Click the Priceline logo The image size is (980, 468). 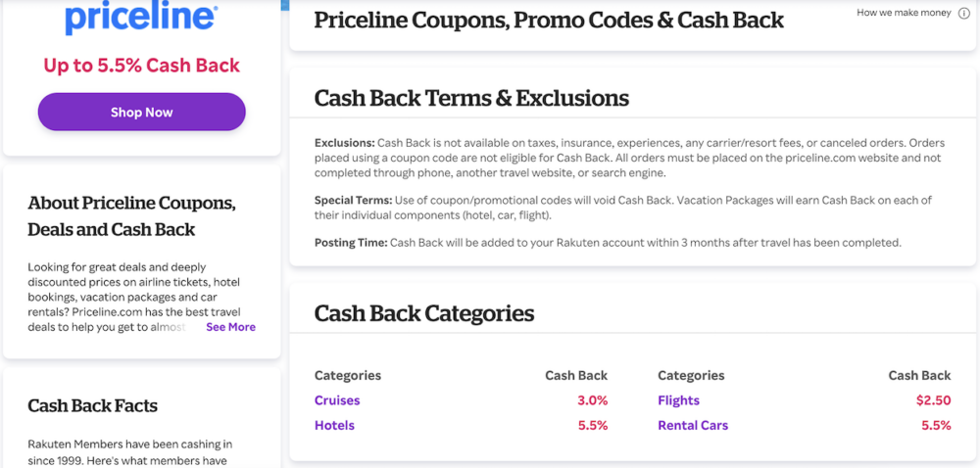click(142, 19)
